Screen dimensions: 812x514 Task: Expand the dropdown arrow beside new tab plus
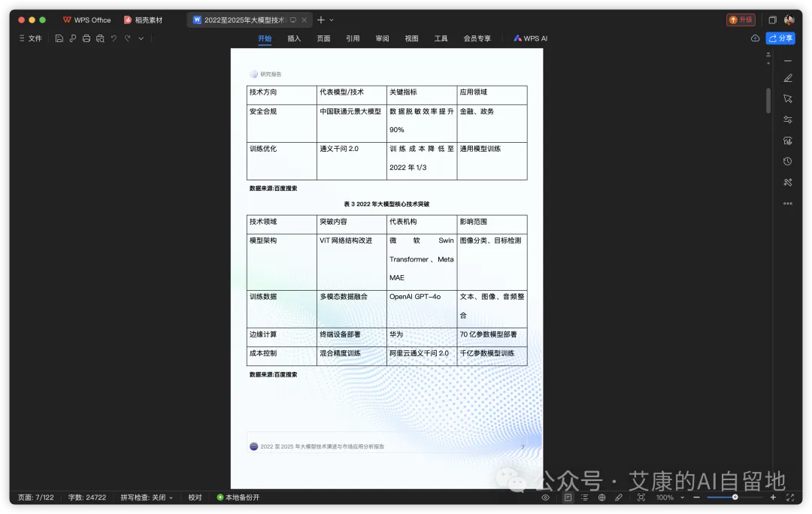click(332, 20)
